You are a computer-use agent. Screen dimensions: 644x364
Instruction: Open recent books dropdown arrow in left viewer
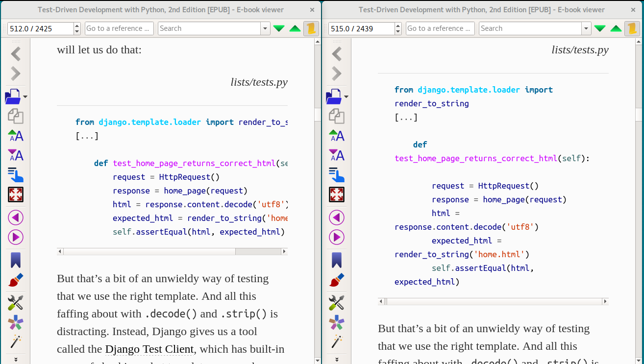click(x=25, y=97)
